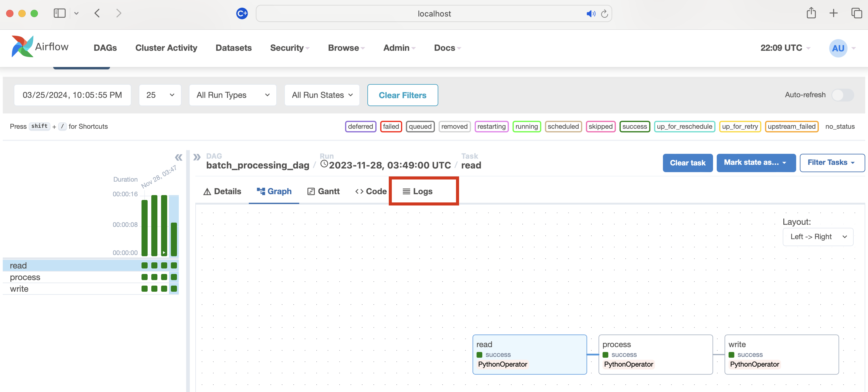
Task: Toggle the Auto-refresh switch
Action: pyautogui.click(x=842, y=95)
